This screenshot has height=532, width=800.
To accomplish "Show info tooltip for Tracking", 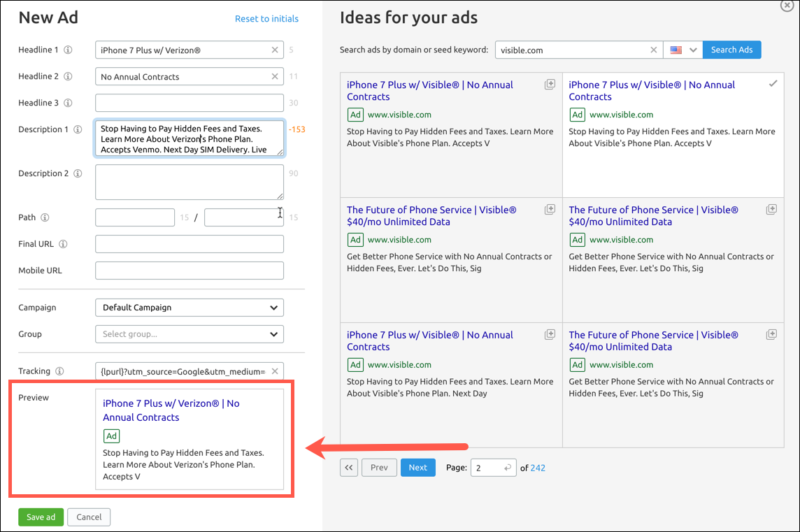I will (59, 371).
